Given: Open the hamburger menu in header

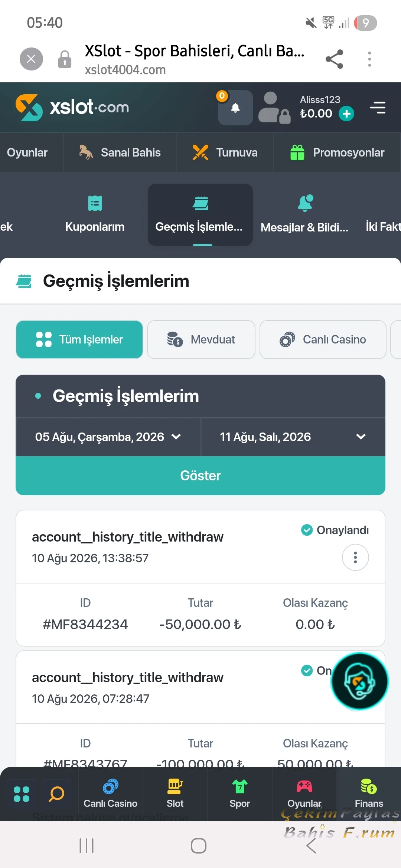Looking at the screenshot, I should [378, 108].
